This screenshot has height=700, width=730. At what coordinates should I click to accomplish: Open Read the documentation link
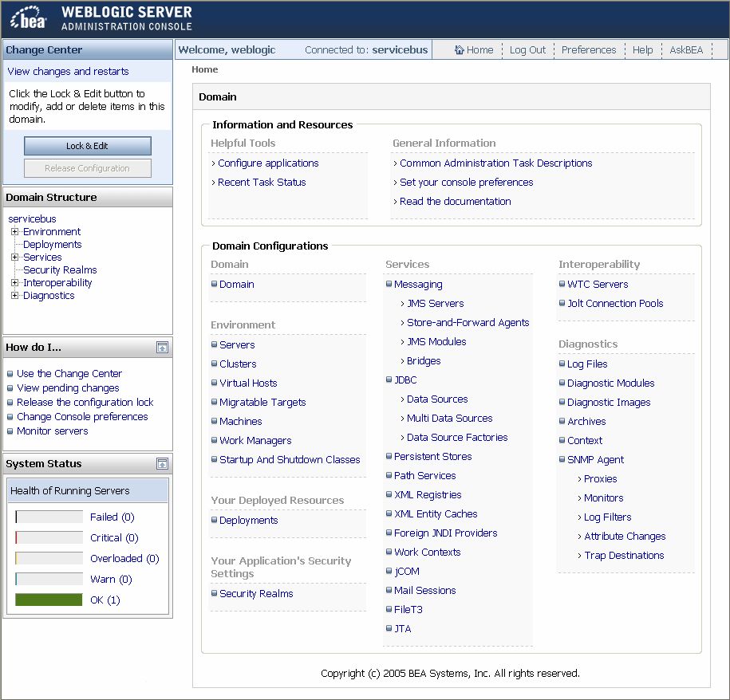pyautogui.click(x=456, y=202)
